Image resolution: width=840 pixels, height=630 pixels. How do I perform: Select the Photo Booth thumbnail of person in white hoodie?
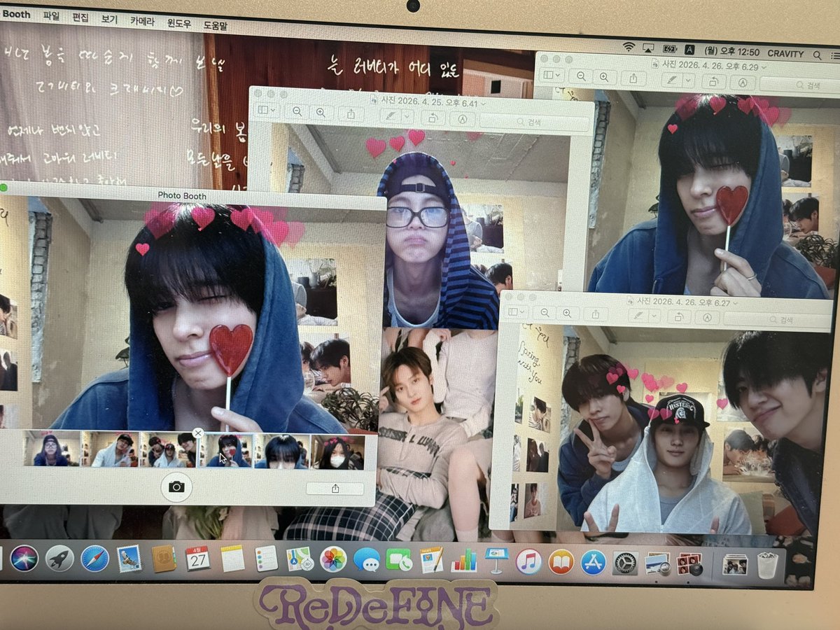coord(110,451)
